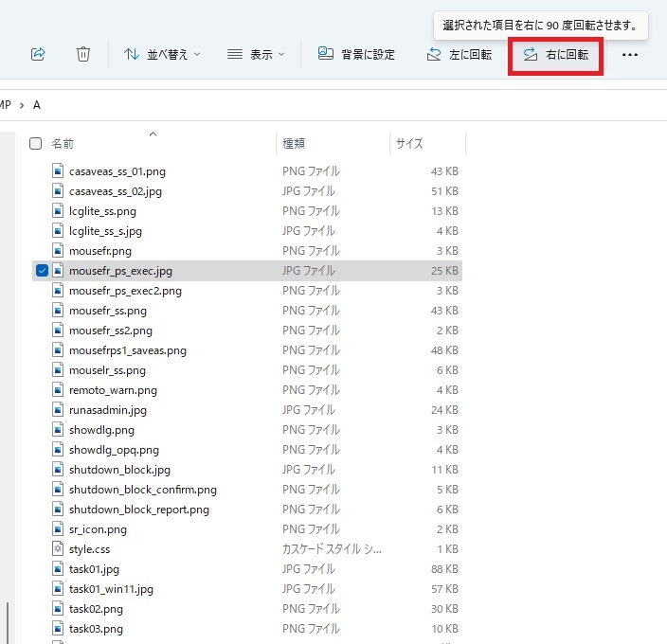This screenshot has height=644, width=667.
Task: Sort by 種類 column header
Action: click(x=294, y=144)
